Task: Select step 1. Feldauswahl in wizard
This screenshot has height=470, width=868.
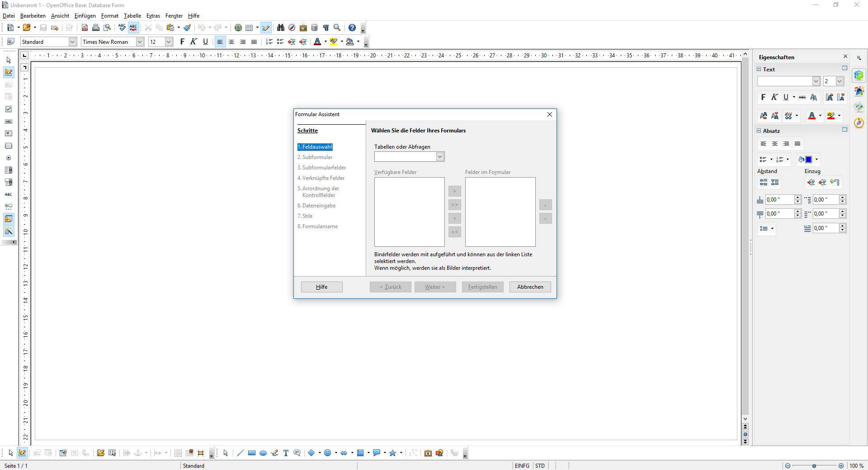Action: tap(315, 147)
